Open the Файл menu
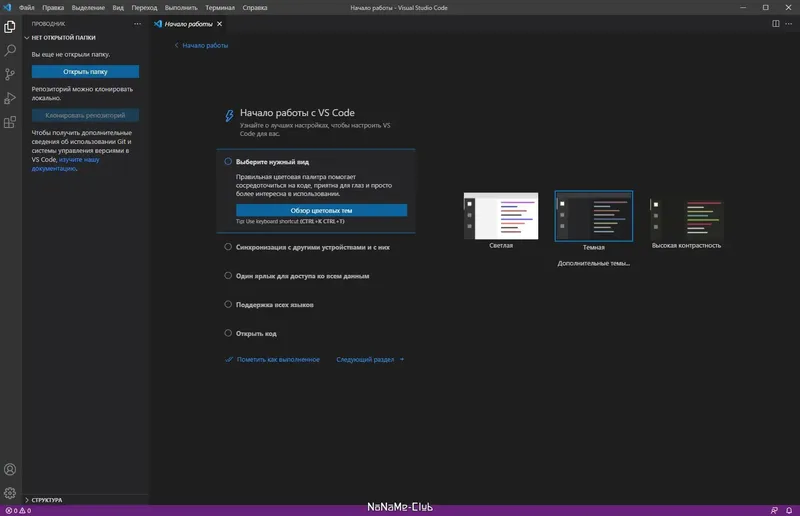 pos(27,8)
